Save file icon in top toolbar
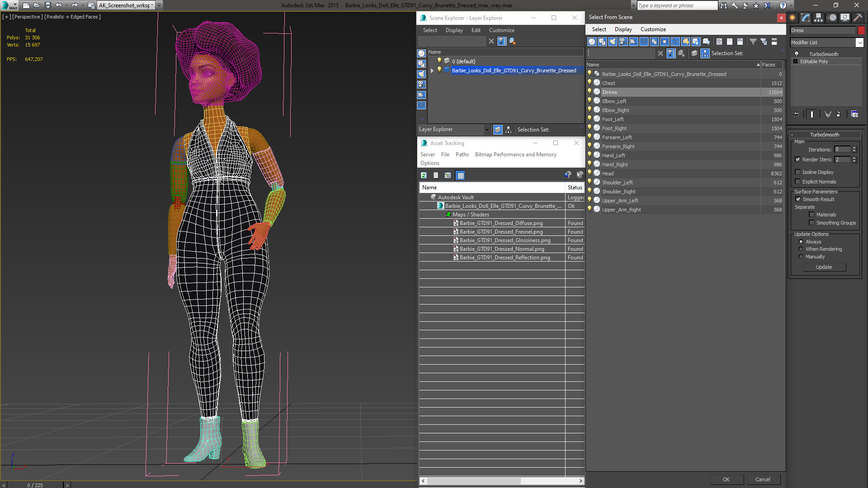Viewport: 868px width, 488px height. pos(47,5)
